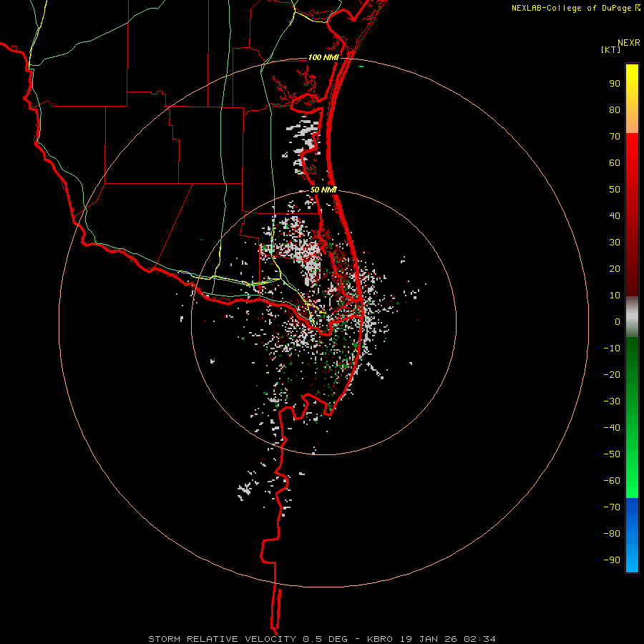Screen dimensions: 644x644
Task: Click the KBRO station identifier in caption
Action: (x=380, y=639)
